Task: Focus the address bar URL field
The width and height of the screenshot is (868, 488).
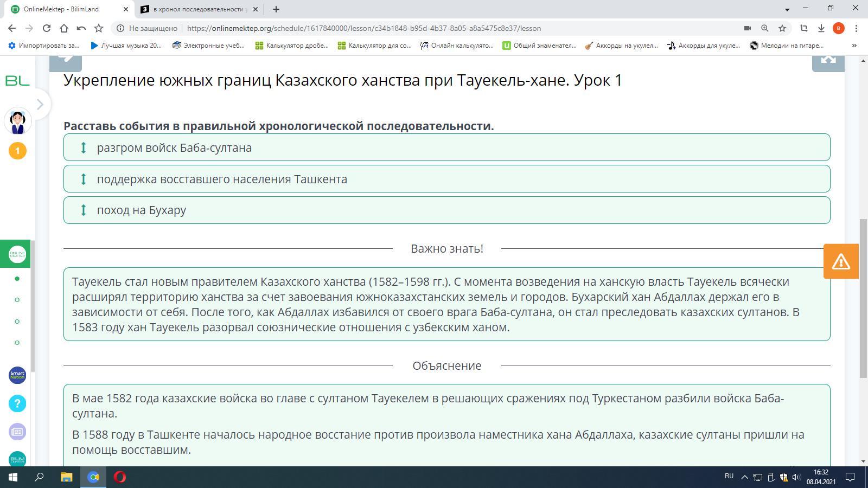Action: click(x=363, y=28)
